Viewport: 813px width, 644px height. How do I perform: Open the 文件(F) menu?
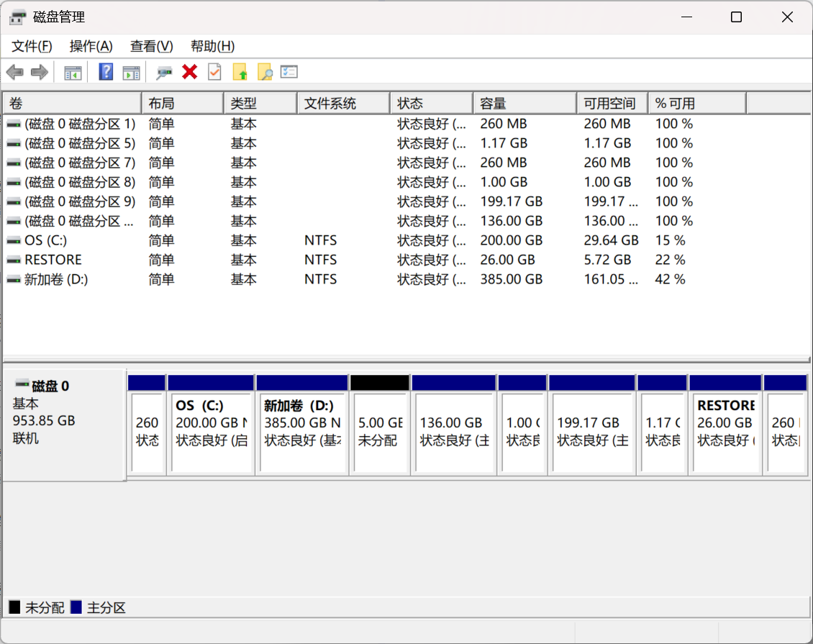(32, 46)
